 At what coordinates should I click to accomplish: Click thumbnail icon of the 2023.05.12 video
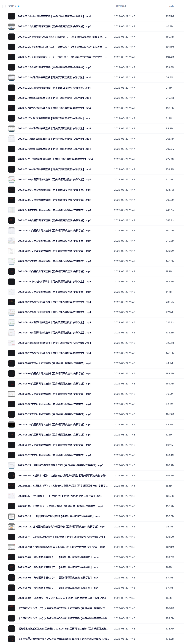click(12, 527)
